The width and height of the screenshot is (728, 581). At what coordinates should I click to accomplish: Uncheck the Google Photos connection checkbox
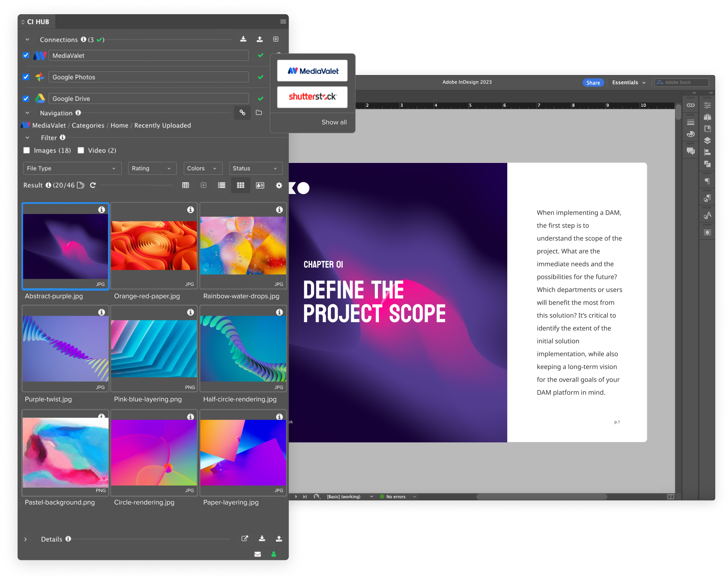click(26, 77)
